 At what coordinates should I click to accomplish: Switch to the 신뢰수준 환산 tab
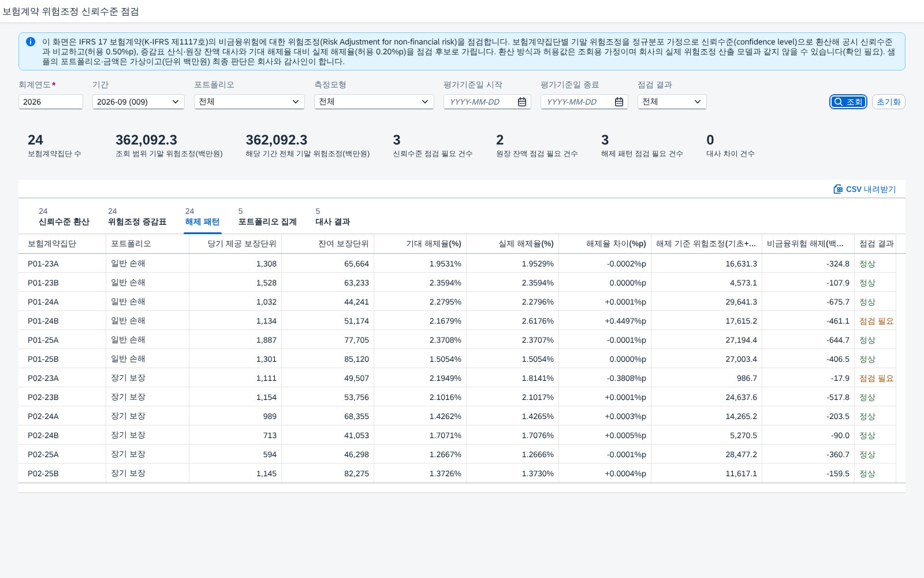64,217
